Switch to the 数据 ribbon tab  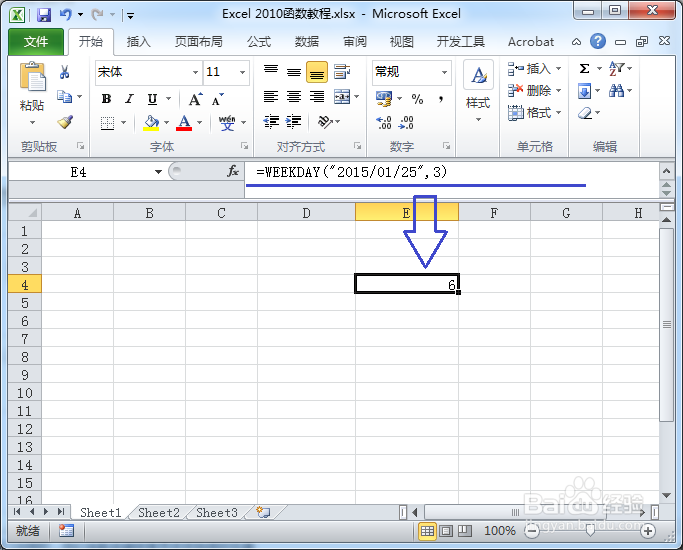pos(307,42)
